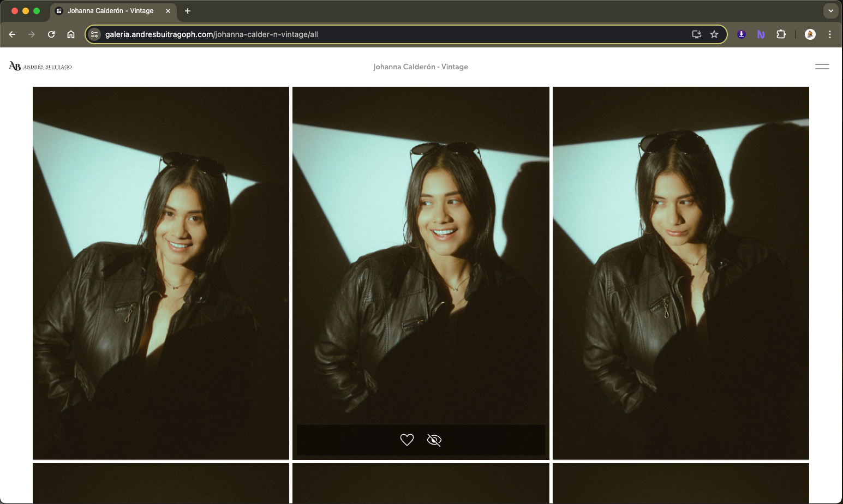The width and height of the screenshot is (843, 504).
Task: Bookmark this page with the star icon
Action: 714,34
